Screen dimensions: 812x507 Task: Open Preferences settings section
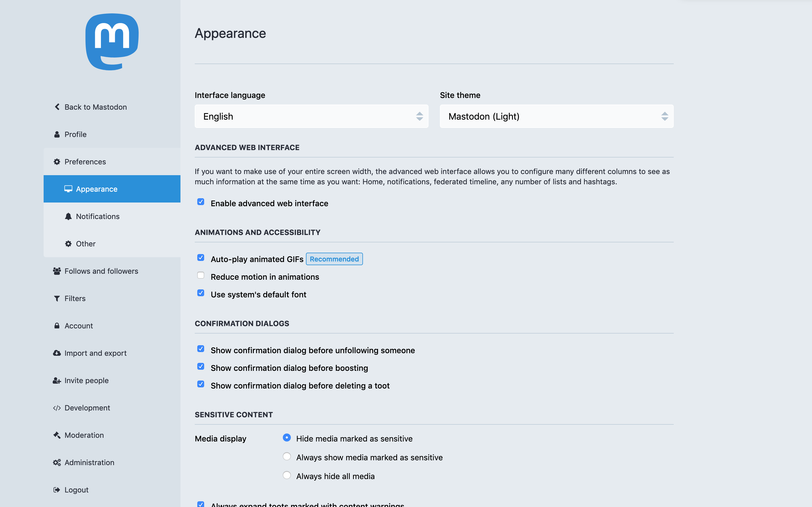pos(85,161)
